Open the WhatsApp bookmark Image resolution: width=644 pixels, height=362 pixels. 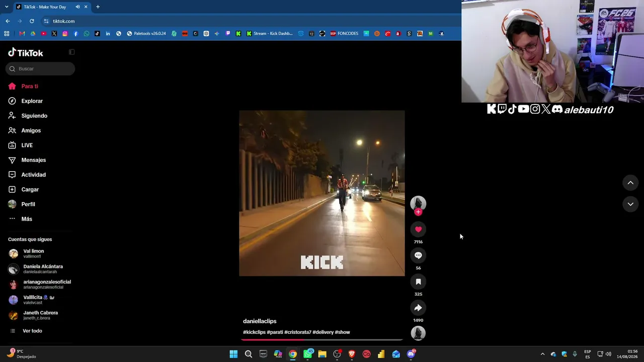[87, 34]
